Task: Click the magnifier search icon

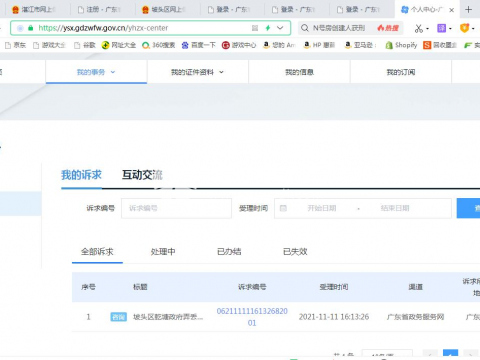Action: 305,28
